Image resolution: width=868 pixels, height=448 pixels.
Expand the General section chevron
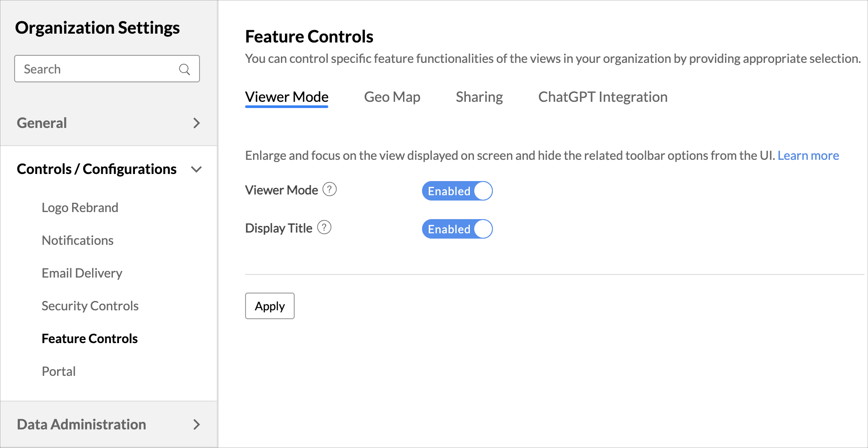tap(197, 123)
